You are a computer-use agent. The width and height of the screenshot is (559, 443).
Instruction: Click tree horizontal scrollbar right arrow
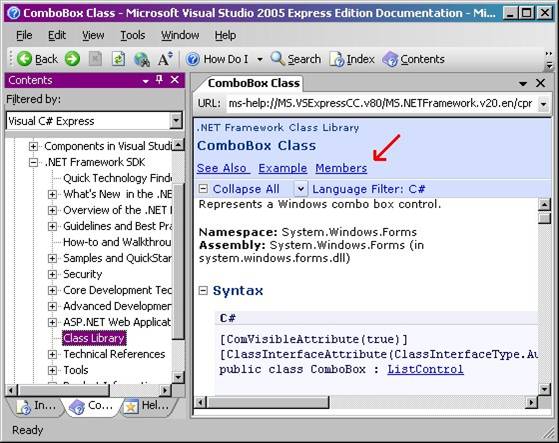click(x=165, y=390)
